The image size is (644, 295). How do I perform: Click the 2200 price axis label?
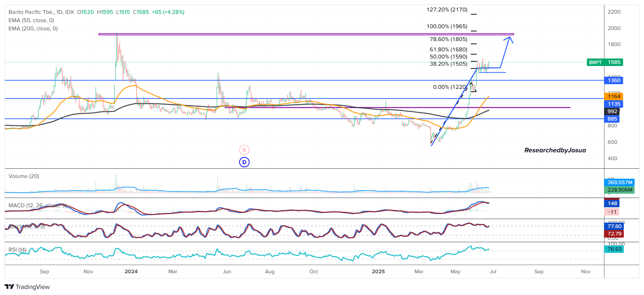tap(614, 12)
